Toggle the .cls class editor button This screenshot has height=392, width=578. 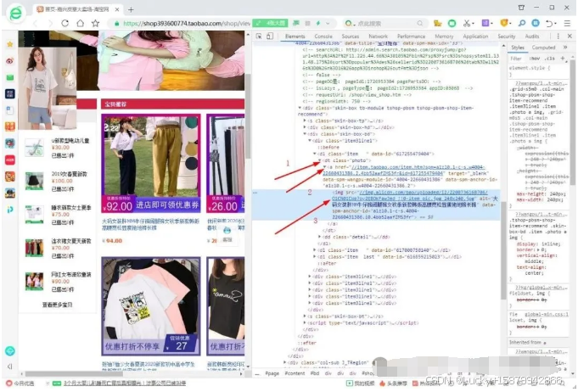click(x=550, y=59)
